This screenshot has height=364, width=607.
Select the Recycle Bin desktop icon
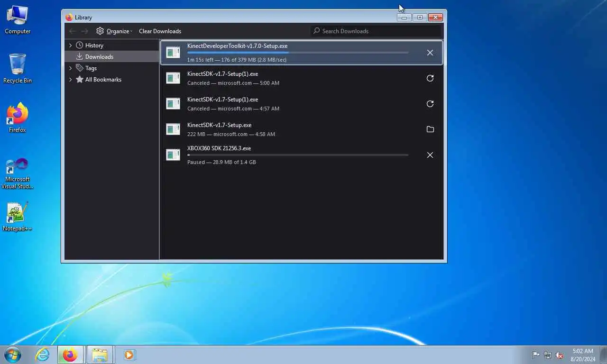[x=18, y=69]
